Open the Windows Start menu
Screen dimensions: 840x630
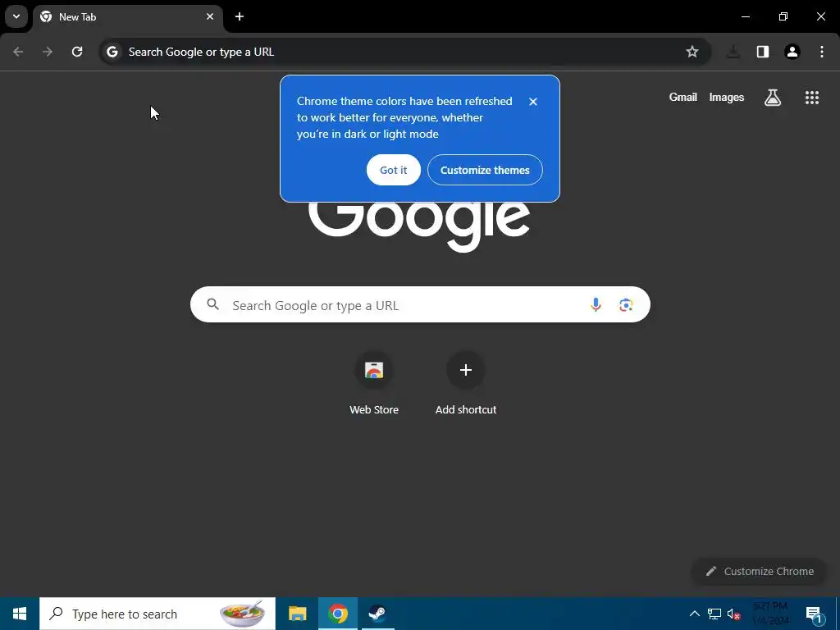[x=20, y=614]
